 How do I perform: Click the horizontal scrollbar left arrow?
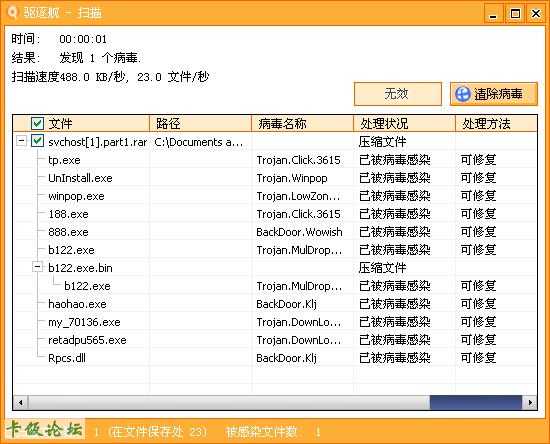(20, 403)
